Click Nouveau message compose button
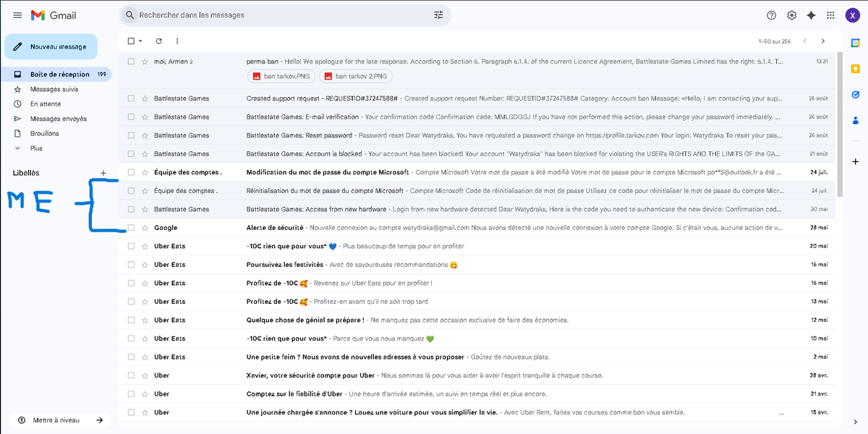Screen dimensions: 868x434 [x=51, y=46]
